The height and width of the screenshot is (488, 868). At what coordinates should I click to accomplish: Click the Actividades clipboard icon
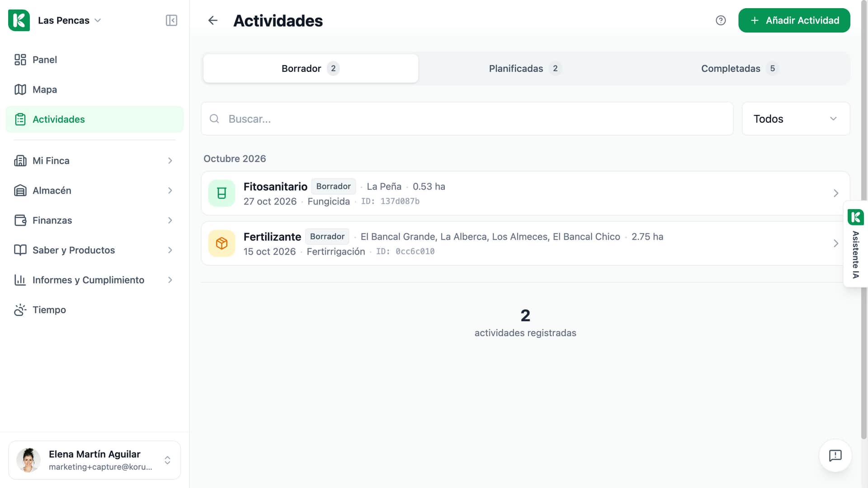20,119
